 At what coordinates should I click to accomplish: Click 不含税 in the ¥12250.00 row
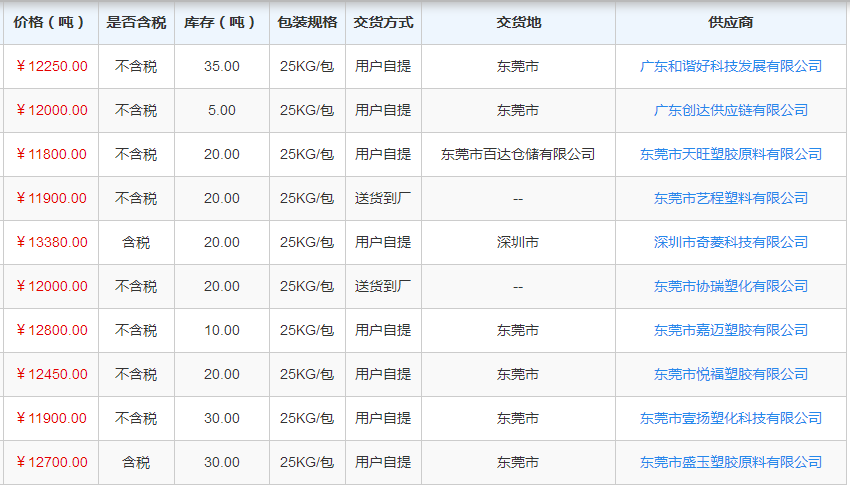pyautogui.click(x=136, y=66)
